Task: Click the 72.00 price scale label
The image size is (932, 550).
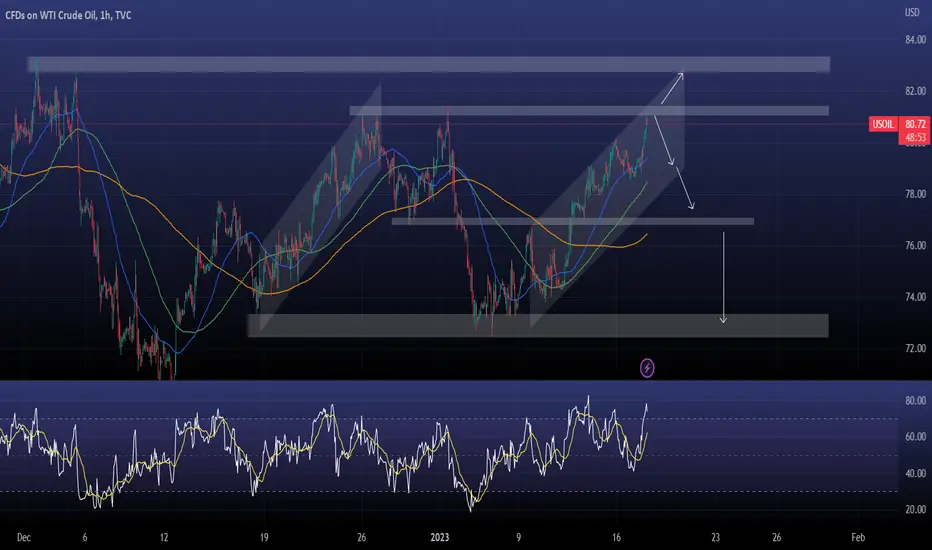Action: point(915,348)
